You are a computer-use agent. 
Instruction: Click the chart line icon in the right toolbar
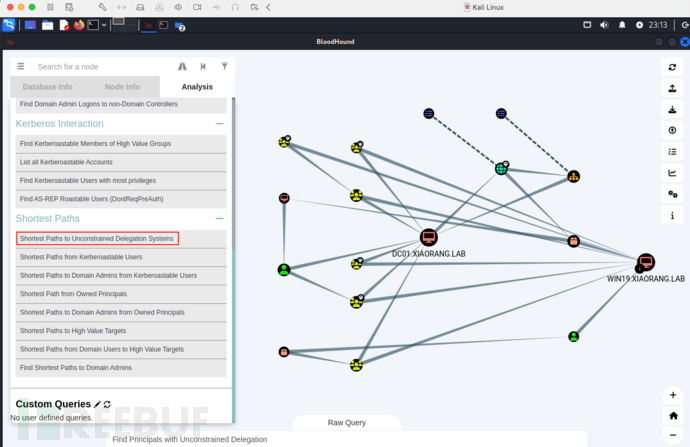tap(672, 173)
